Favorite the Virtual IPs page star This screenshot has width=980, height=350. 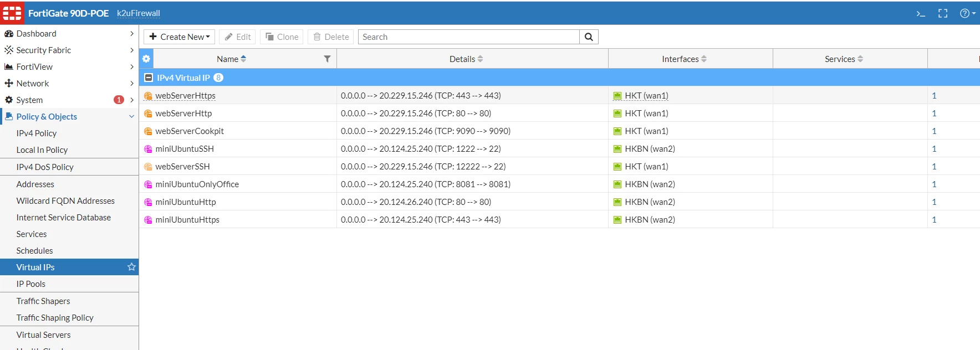click(131, 267)
